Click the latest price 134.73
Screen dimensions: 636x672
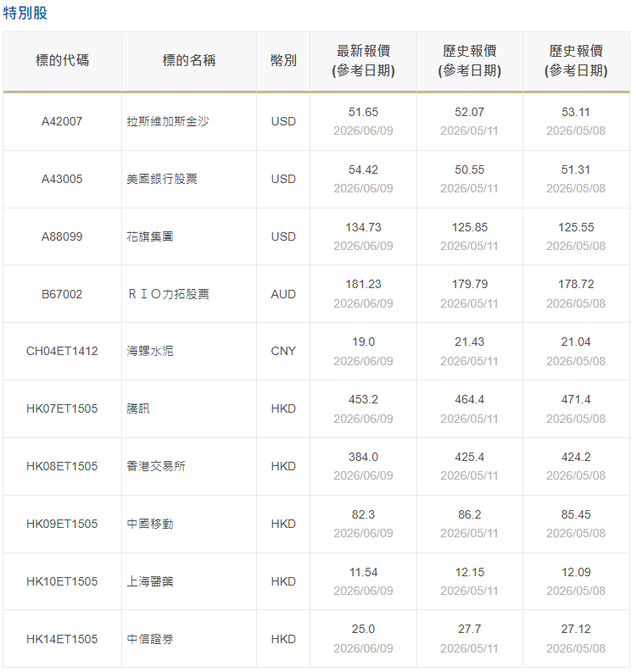pos(363,228)
